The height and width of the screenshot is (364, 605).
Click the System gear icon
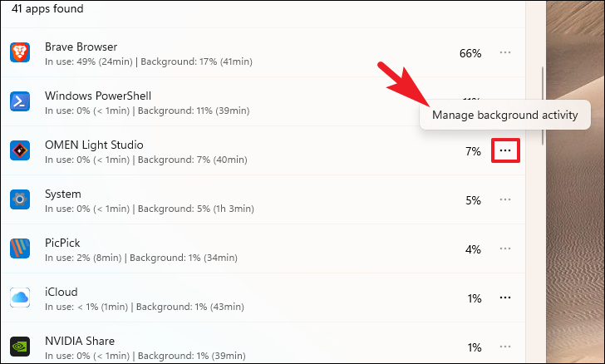click(x=20, y=199)
